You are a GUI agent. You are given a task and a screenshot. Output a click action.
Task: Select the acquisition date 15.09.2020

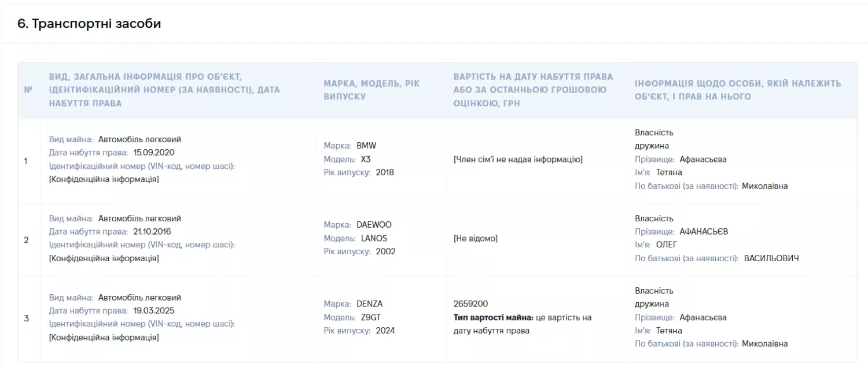click(153, 153)
